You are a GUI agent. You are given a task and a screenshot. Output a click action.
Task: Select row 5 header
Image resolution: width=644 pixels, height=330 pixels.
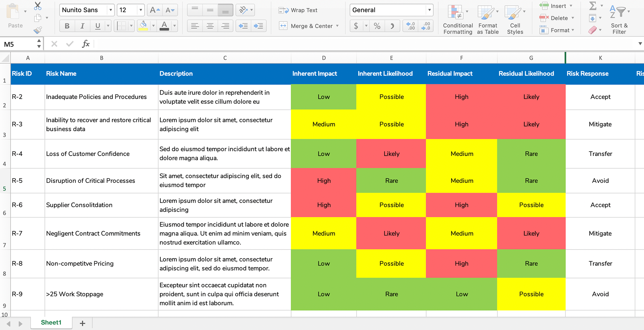point(5,181)
